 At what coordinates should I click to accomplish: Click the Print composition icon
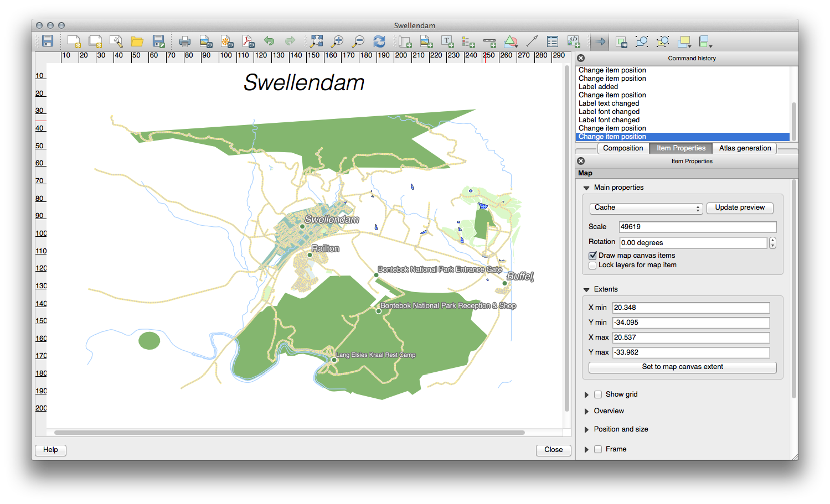coord(185,41)
